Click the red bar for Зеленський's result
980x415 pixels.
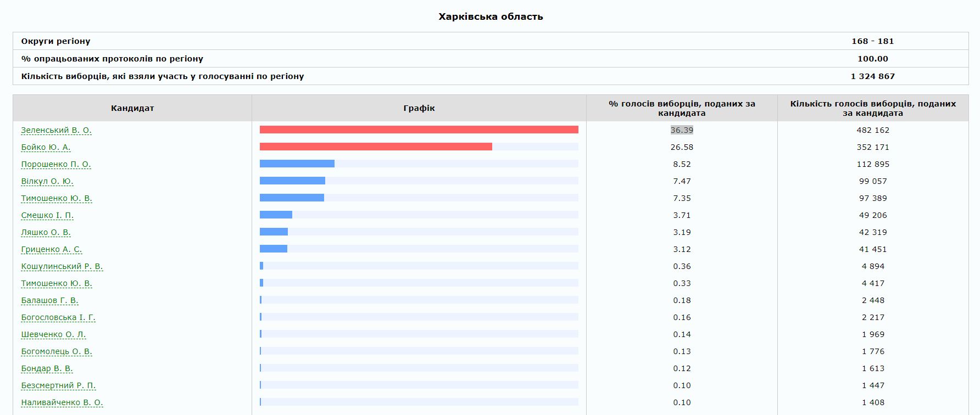[x=419, y=130]
